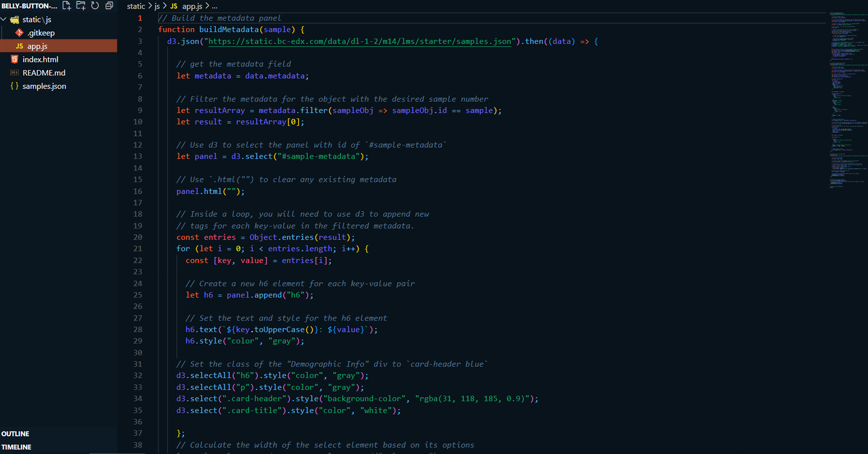The height and width of the screenshot is (454, 868).
Task: Click the app.js breadcrumb item
Action: (x=192, y=6)
